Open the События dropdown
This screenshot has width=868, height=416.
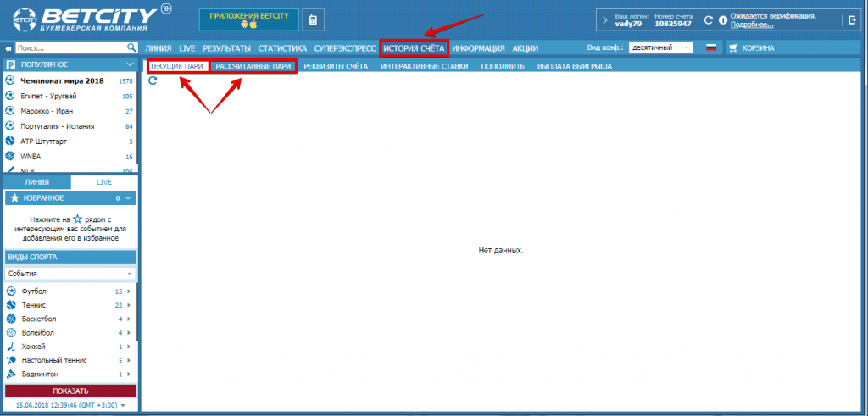point(70,274)
